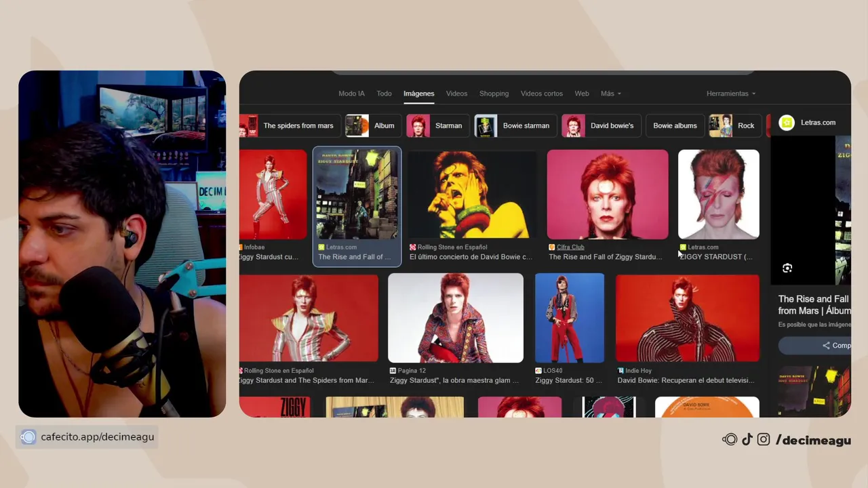Open the Pagina 12 guitar image
The height and width of the screenshot is (488, 868).
point(456,318)
